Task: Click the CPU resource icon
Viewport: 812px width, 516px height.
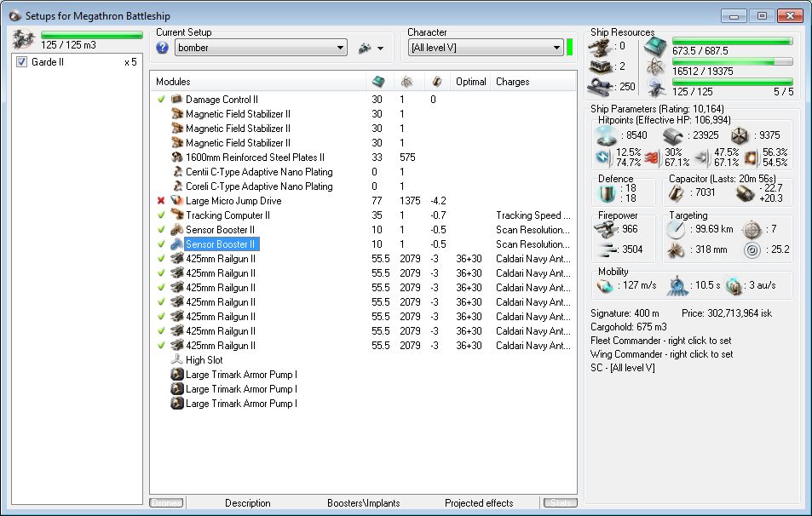Action: 655,47
